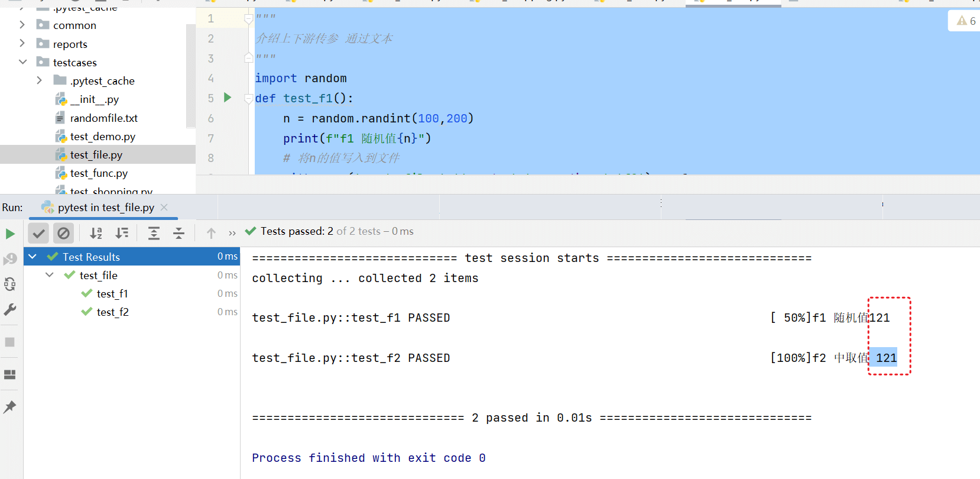
Task: Click the project tree vertical scrollbar
Action: click(x=190, y=76)
